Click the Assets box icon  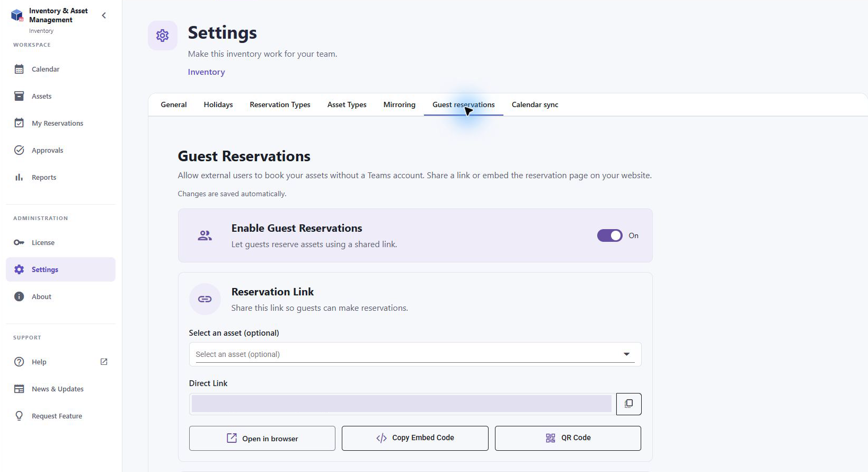[19, 96]
